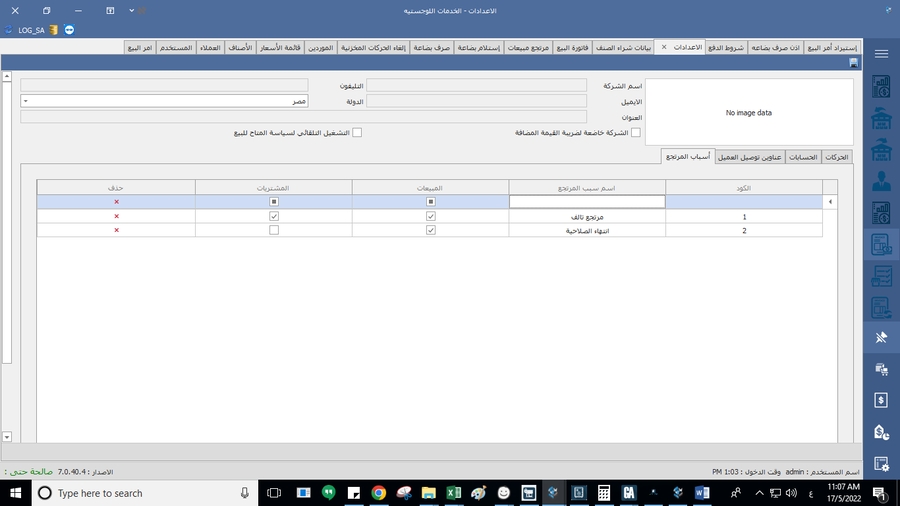900x506 pixels.
Task: Check purchases box for انتهاء الصلاحية row
Action: pyautogui.click(x=274, y=230)
